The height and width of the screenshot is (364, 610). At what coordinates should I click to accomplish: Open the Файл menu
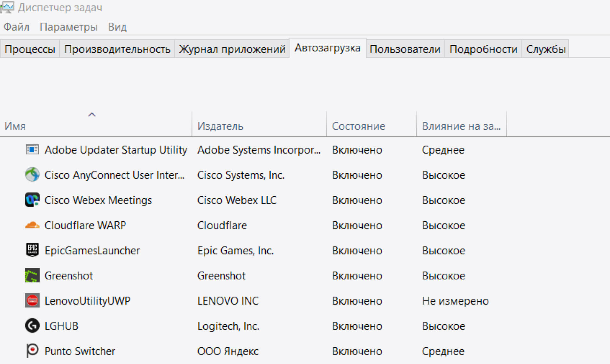[16, 27]
